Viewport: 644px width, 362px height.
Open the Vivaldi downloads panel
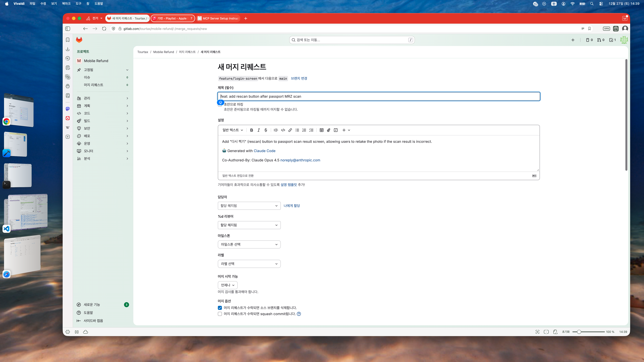(68, 49)
